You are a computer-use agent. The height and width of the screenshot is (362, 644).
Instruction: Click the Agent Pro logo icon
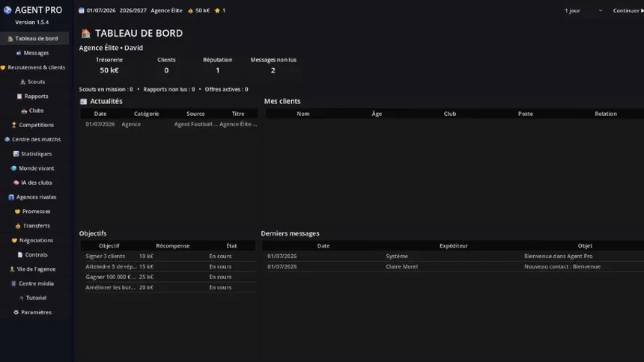7,10
